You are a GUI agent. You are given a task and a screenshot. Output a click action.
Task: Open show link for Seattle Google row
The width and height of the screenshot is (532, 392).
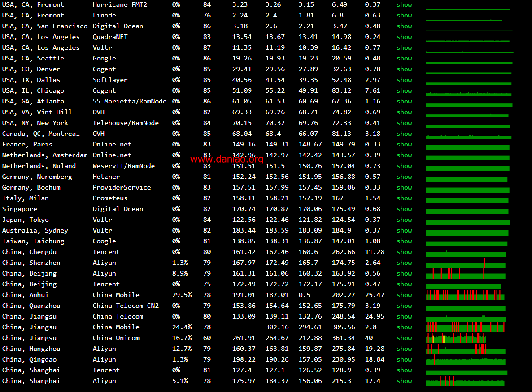404,59
